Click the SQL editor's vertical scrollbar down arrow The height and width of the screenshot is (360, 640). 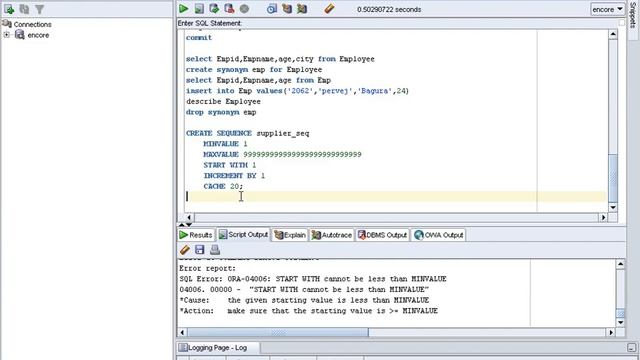[613, 207]
